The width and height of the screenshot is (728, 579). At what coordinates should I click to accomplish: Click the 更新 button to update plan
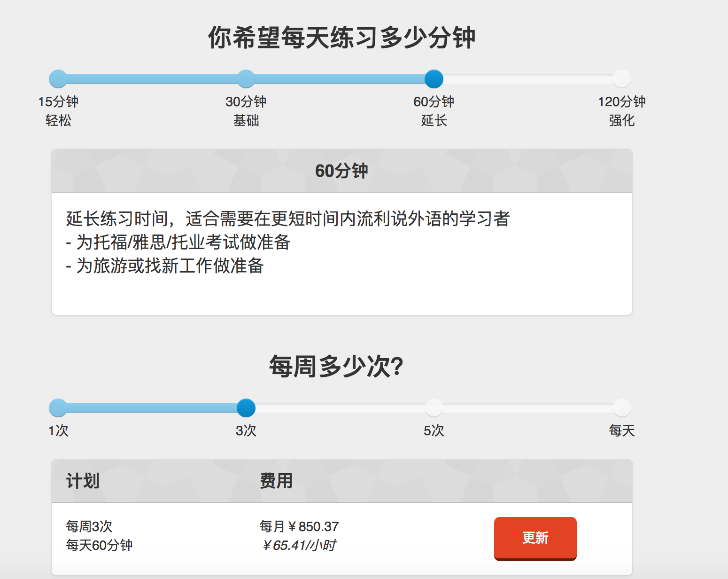[x=535, y=539]
